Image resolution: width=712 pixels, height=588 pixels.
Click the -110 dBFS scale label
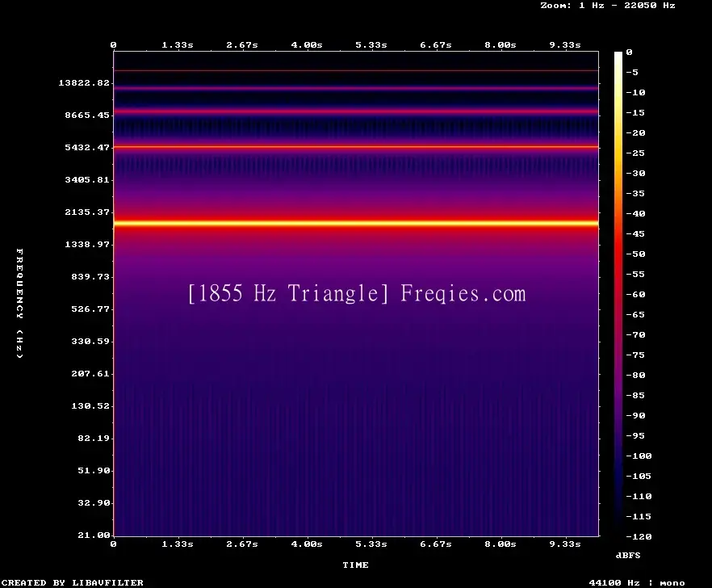click(x=639, y=496)
